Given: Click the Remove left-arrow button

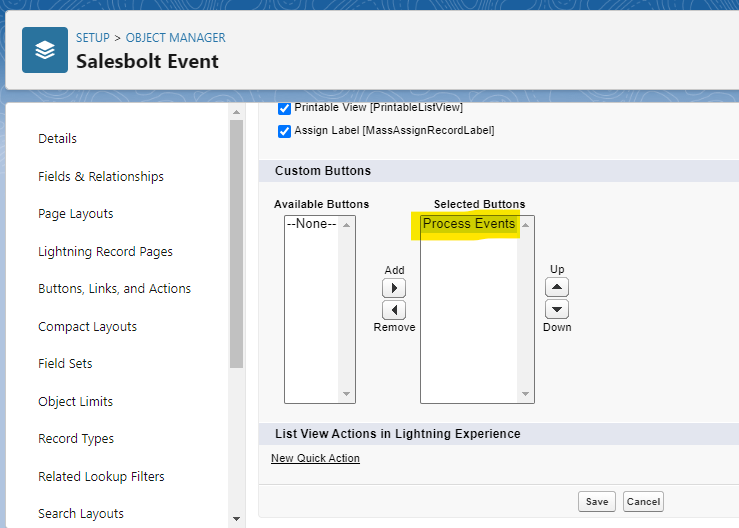Looking at the screenshot, I should [x=394, y=310].
